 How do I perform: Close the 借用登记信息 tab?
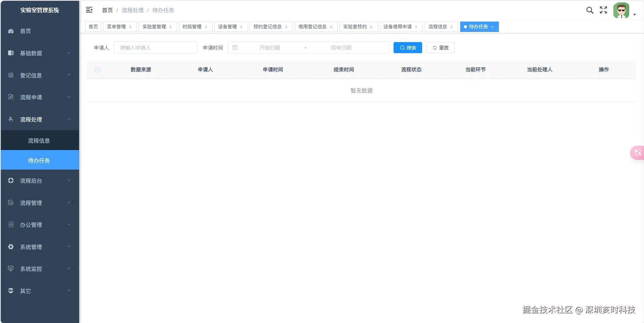click(x=331, y=27)
